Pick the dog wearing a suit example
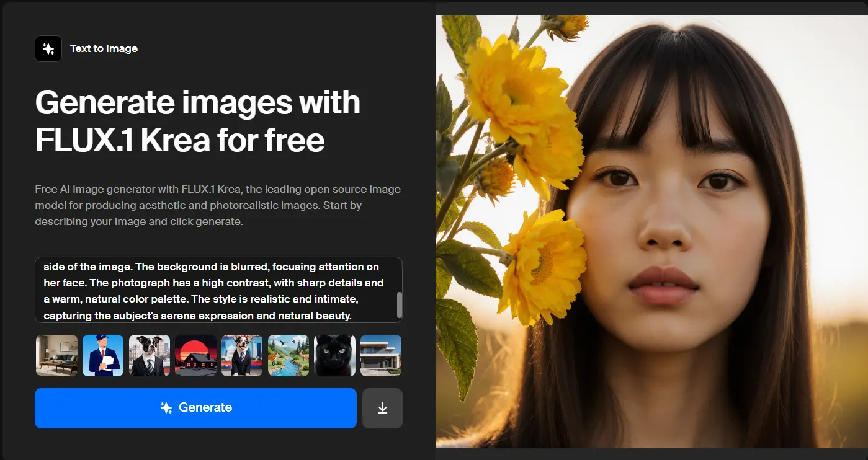Image resolution: width=868 pixels, height=460 pixels. pos(149,355)
